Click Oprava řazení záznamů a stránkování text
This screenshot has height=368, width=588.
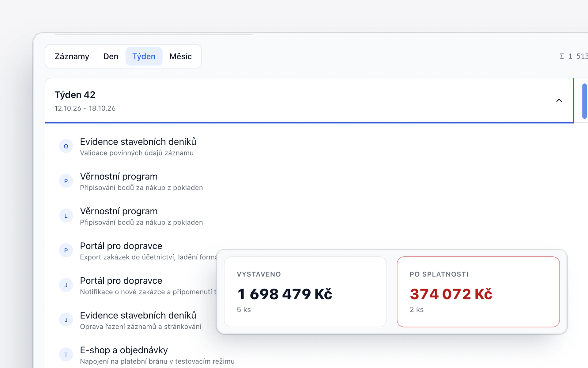(141, 327)
